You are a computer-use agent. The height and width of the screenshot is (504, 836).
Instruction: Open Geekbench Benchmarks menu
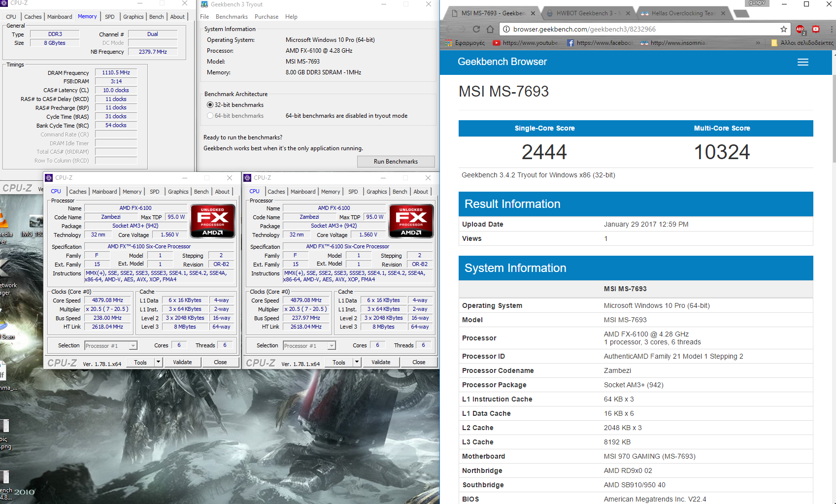(x=232, y=17)
